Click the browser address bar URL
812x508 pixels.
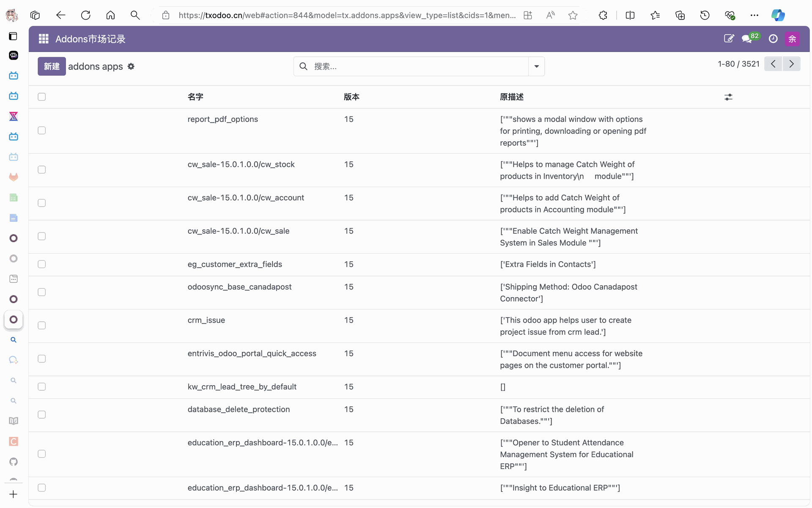(347, 15)
